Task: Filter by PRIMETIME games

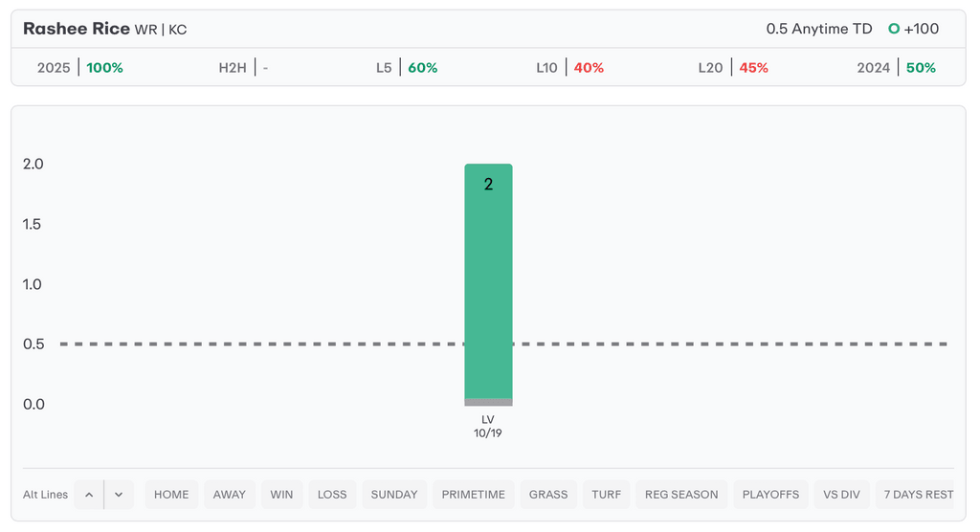Action: point(473,495)
